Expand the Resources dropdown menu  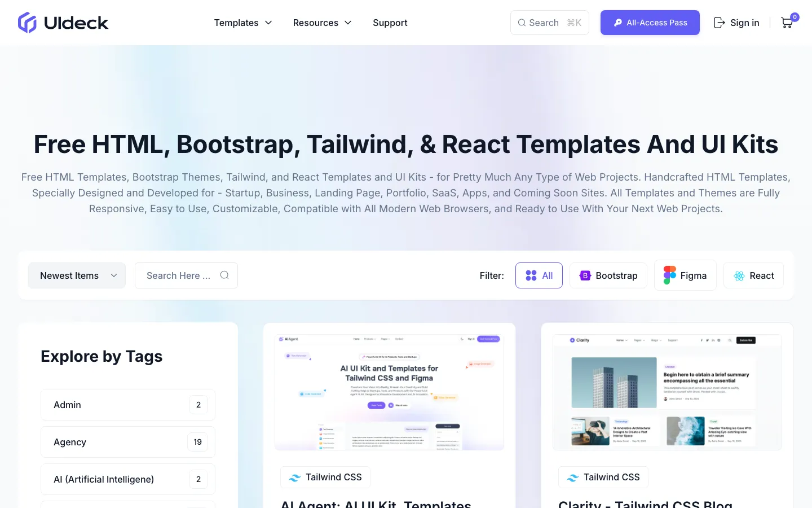click(x=323, y=23)
